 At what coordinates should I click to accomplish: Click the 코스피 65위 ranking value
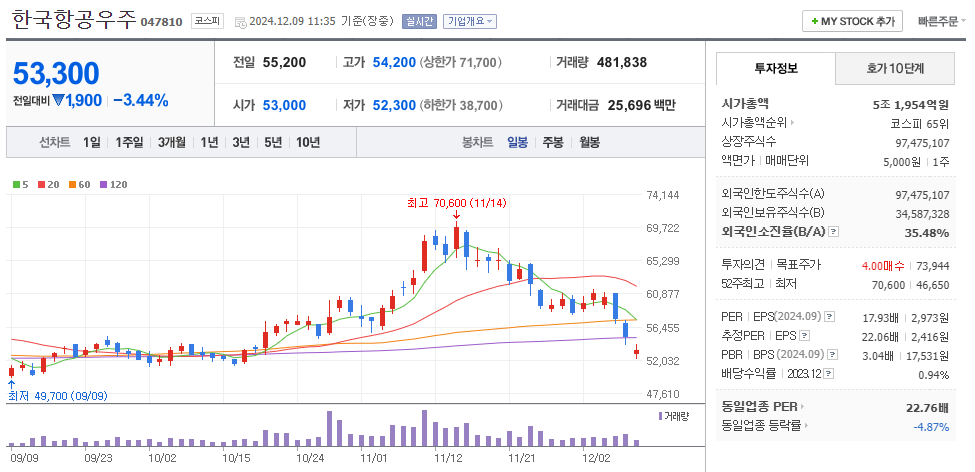point(920,123)
